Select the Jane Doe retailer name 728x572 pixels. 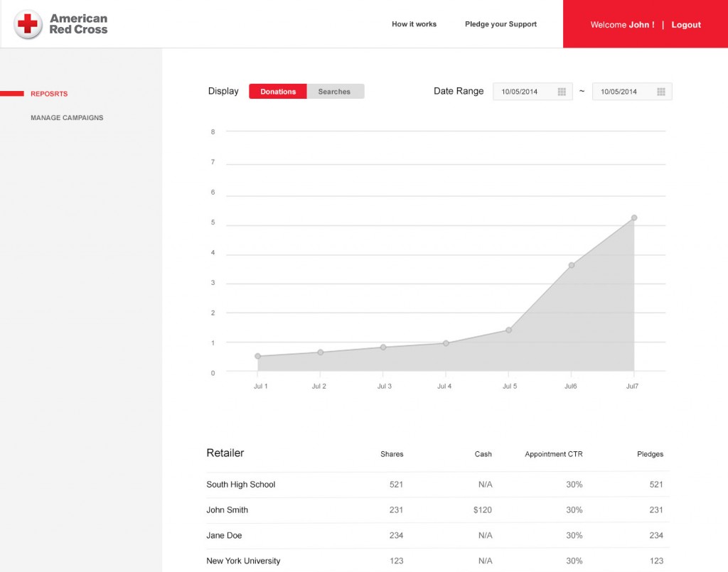tap(224, 535)
